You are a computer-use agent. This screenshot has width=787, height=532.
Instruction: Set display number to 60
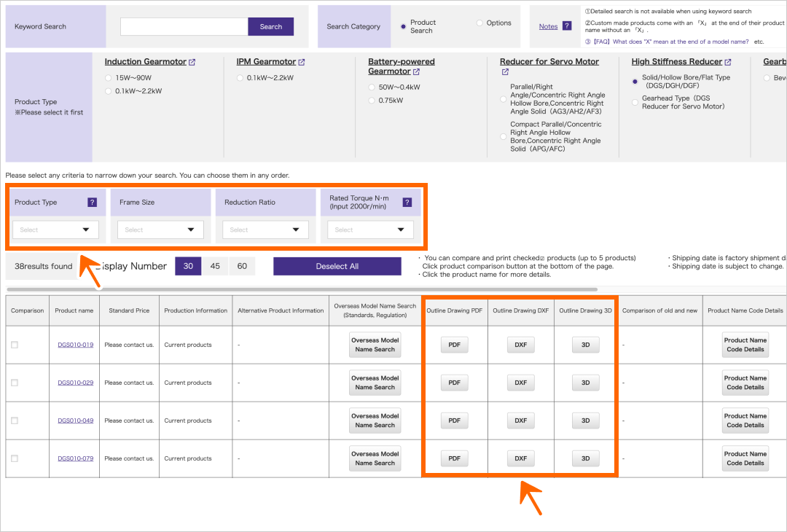click(x=242, y=266)
